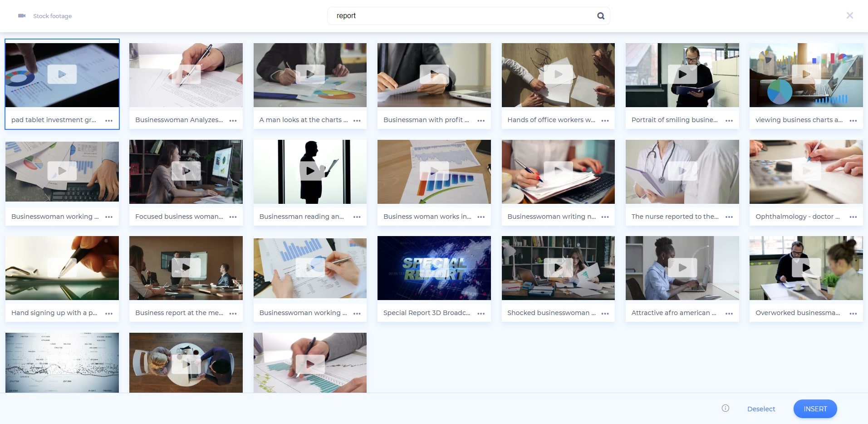Image resolution: width=868 pixels, height=424 pixels.
Task: Click the Deselect link
Action: [x=761, y=409]
